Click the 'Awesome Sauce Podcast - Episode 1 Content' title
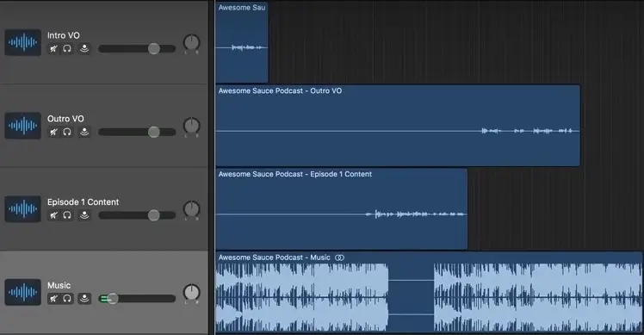 pyautogui.click(x=295, y=174)
